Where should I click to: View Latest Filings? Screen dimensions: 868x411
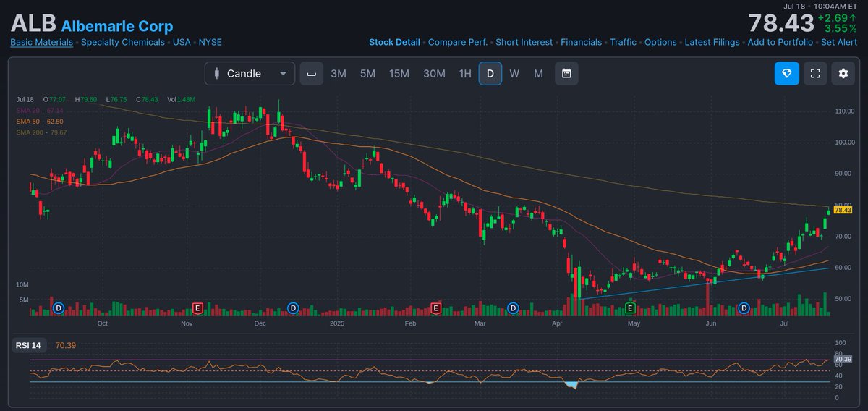(712, 42)
